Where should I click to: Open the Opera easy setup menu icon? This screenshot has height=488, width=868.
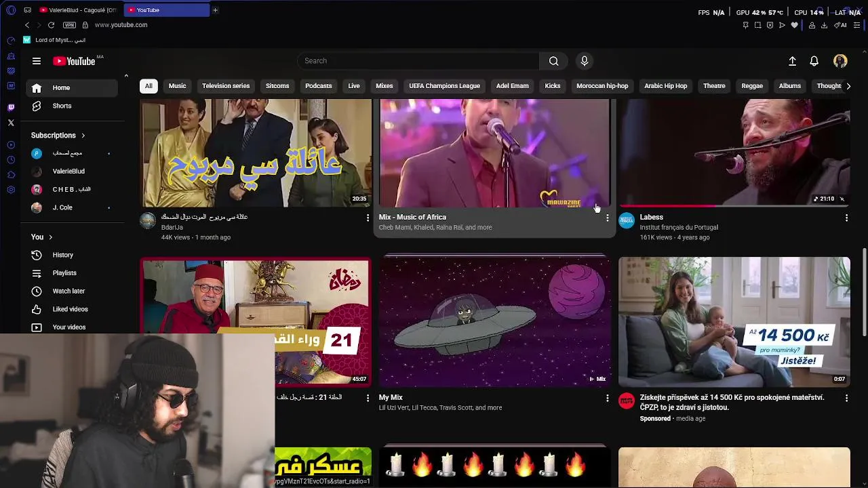[859, 25]
